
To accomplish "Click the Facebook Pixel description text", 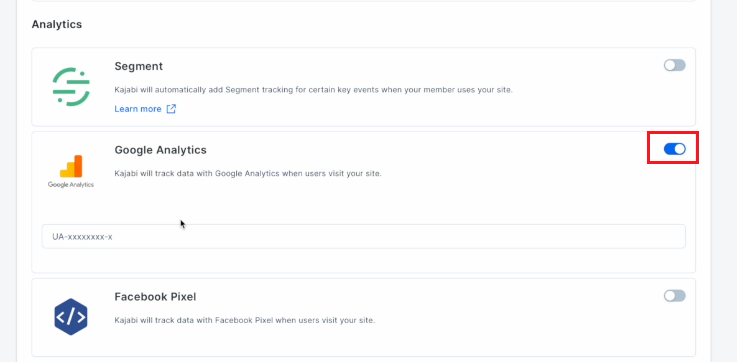I will pos(244,321).
